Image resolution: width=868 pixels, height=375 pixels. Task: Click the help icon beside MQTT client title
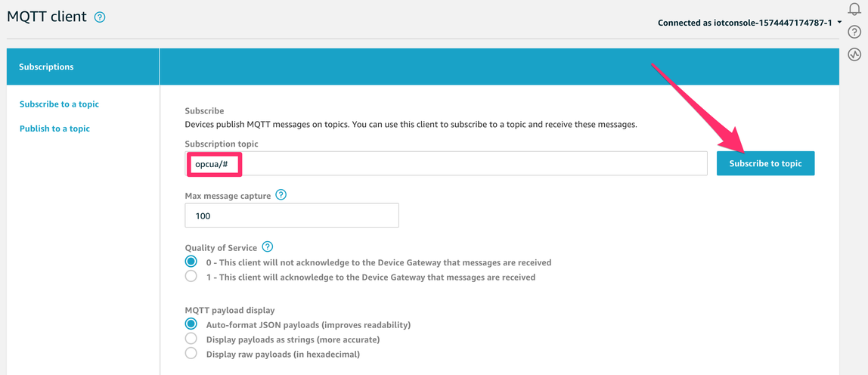click(x=100, y=17)
